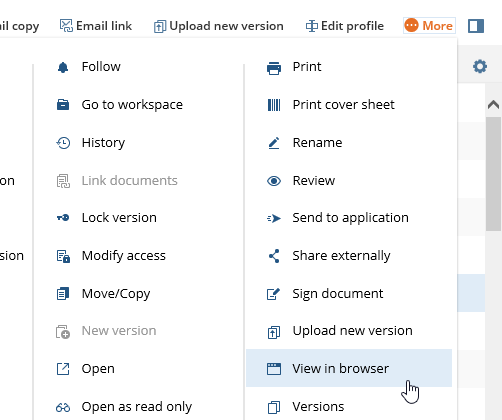Click the Print cover sheet barcode icon

(274, 105)
